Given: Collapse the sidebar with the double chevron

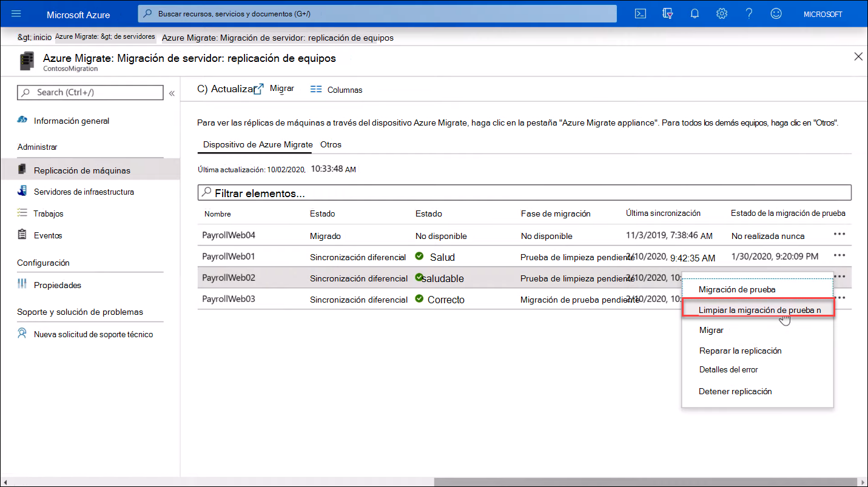Looking at the screenshot, I should (172, 93).
